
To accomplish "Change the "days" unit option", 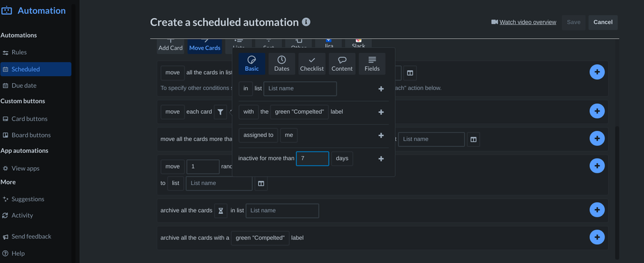I will click(x=342, y=159).
